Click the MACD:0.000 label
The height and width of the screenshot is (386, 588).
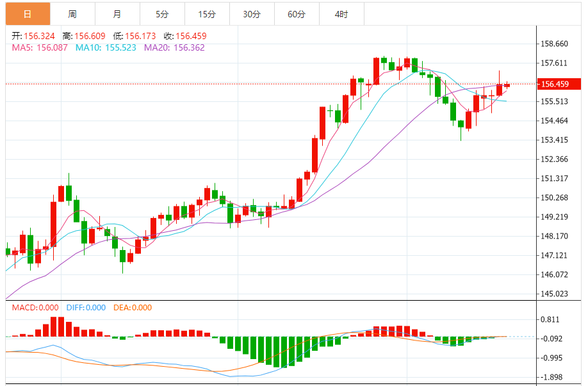(x=35, y=308)
